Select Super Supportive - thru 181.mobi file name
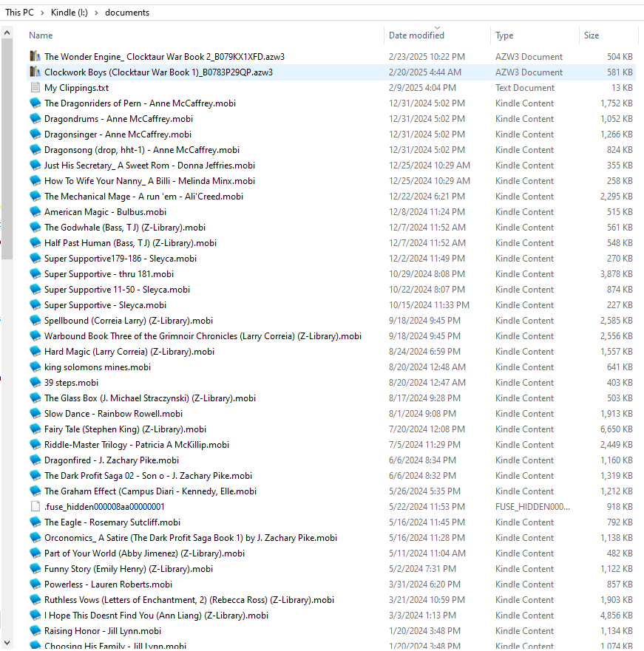 [x=109, y=274]
